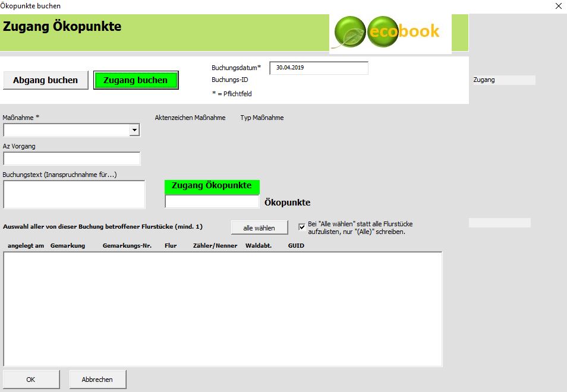Click the angelegt am column header
567x392 pixels.
pos(26,245)
